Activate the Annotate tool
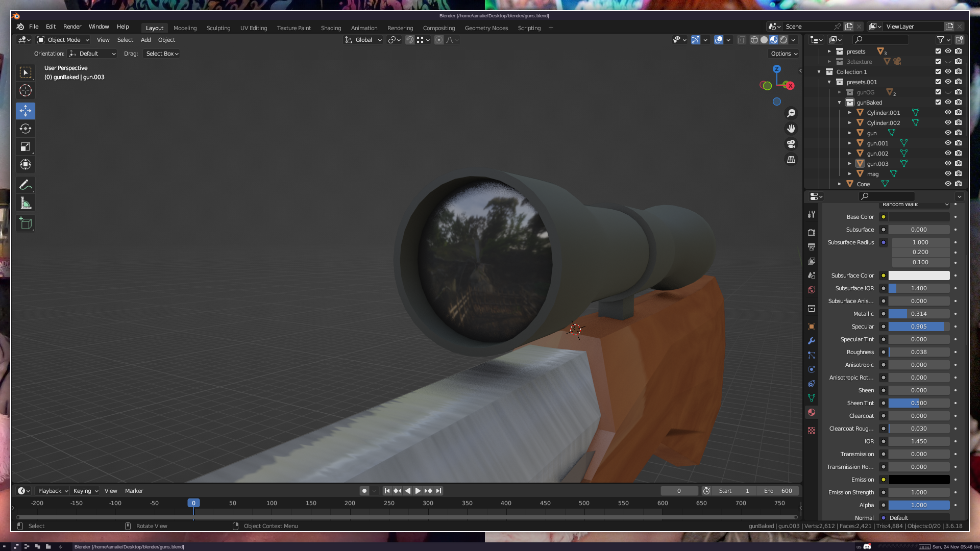This screenshot has height=551, width=980. pos(26,185)
